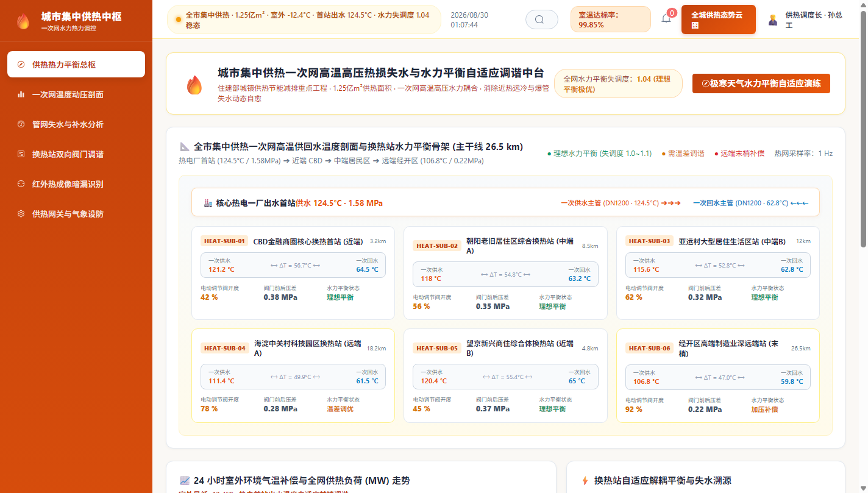Click the factory icon beside 核心热电一厂出水首站
This screenshot has width=868, height=493.
coord(208,203)
